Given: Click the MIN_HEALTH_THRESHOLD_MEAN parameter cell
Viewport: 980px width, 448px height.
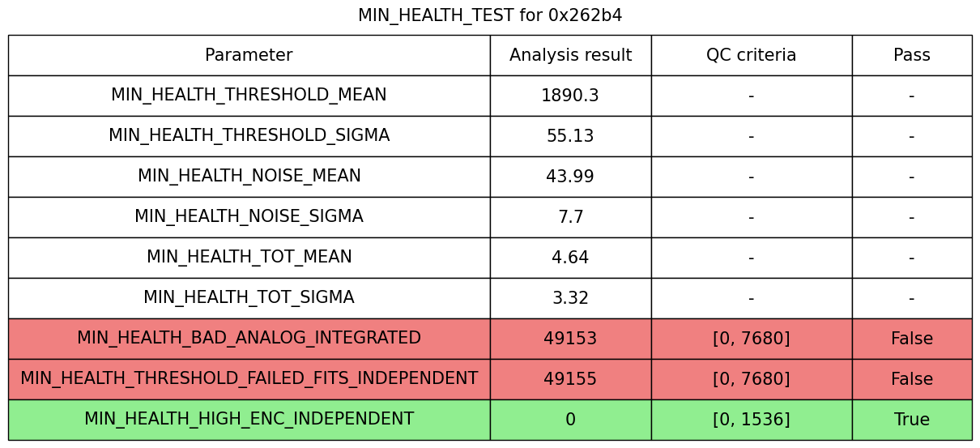Looking at the screenshot, I should [249, 96].
